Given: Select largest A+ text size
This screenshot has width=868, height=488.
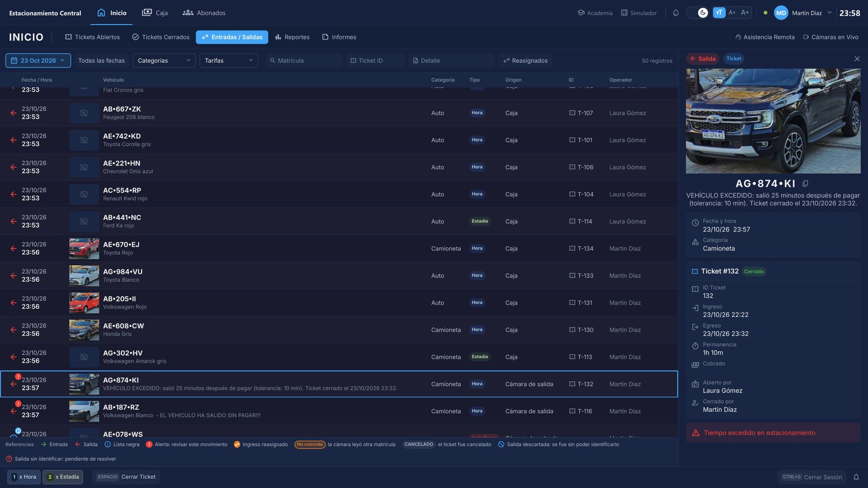Looking at the screenshot, I should click(x=745, y=12).
